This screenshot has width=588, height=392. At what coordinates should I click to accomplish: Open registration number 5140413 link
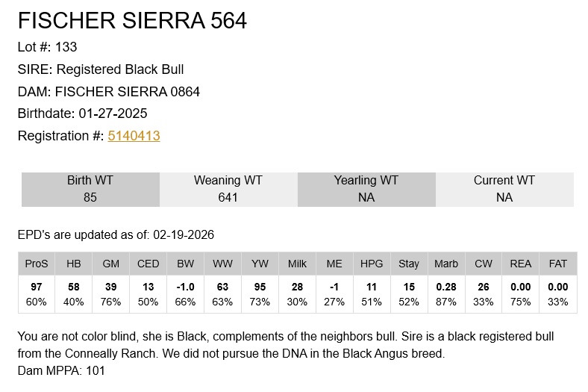(x=134, y=136)
